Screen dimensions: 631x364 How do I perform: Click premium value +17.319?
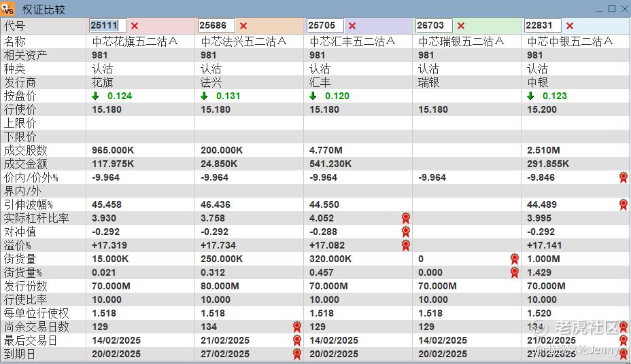click(109, 245)
